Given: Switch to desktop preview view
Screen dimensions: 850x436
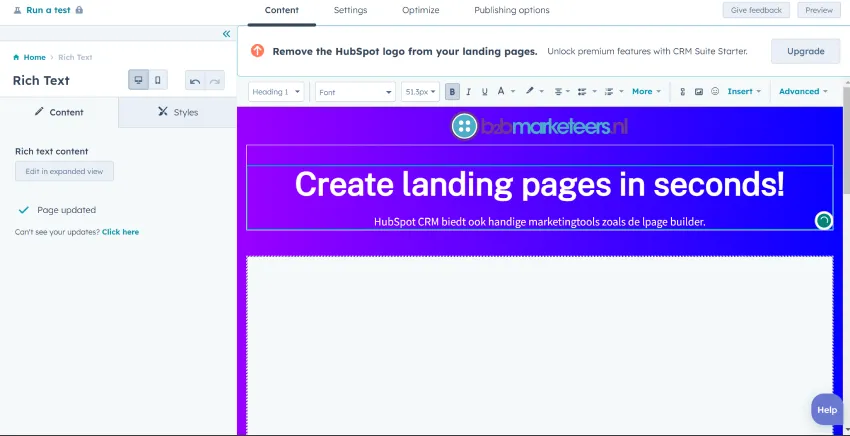Looking at the screenshot, I should (x=138, y=80).
